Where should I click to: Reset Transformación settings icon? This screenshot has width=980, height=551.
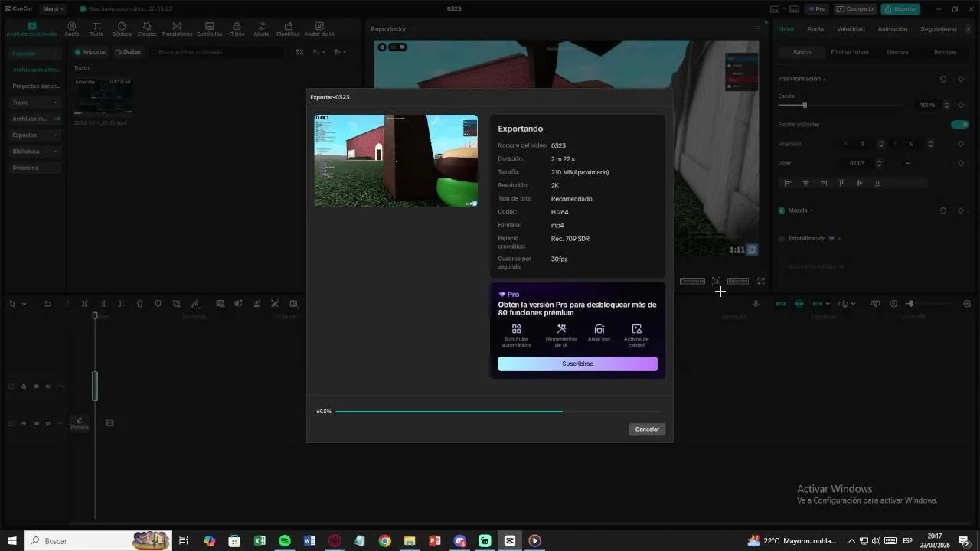943,79
